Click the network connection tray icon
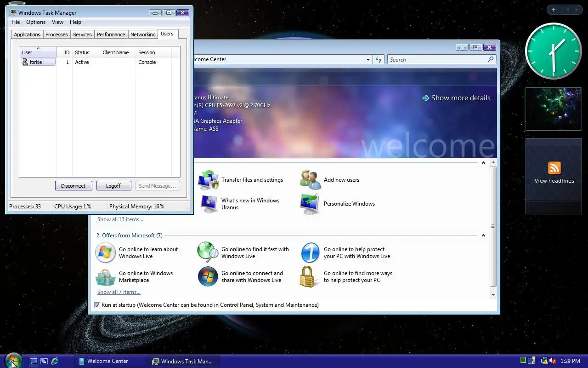 (x=544, y=361)
